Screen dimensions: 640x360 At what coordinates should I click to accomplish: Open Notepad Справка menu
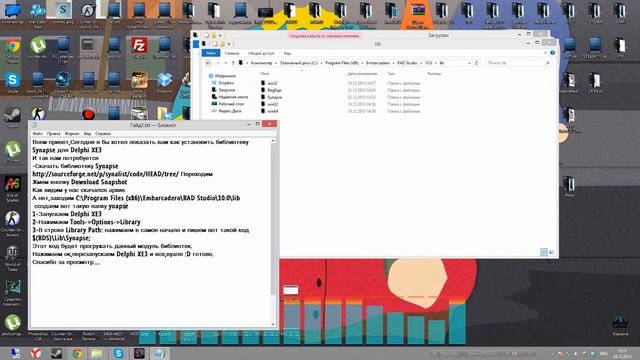click(x=103, y=133)
